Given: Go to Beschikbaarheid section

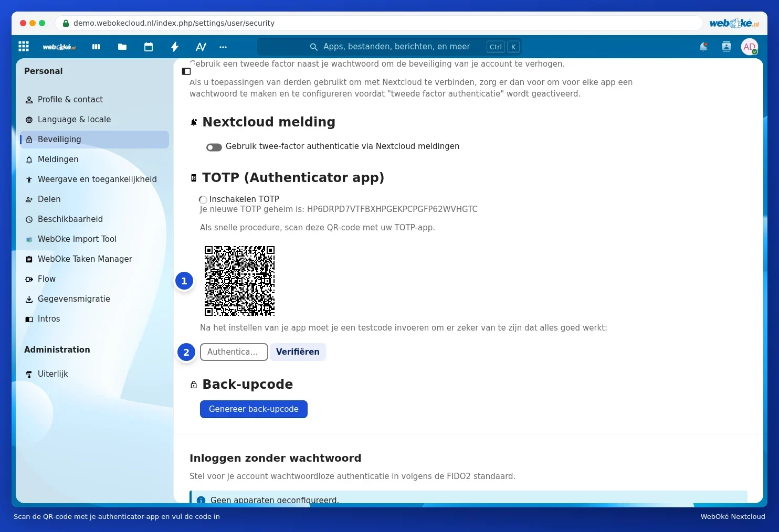Looking at the screenshot, I should coord(94,219).
